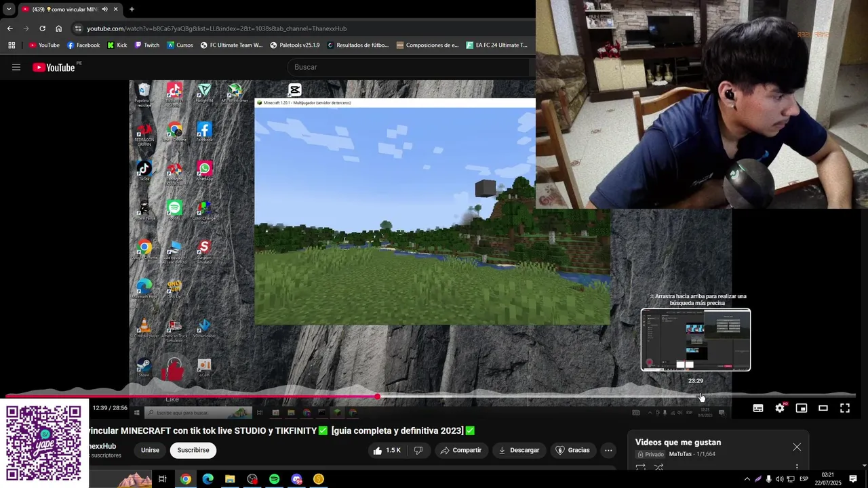Screen dimensions: 868x488
Task: Expand the system tray hidden icons chevron
Action: (747, 479)
